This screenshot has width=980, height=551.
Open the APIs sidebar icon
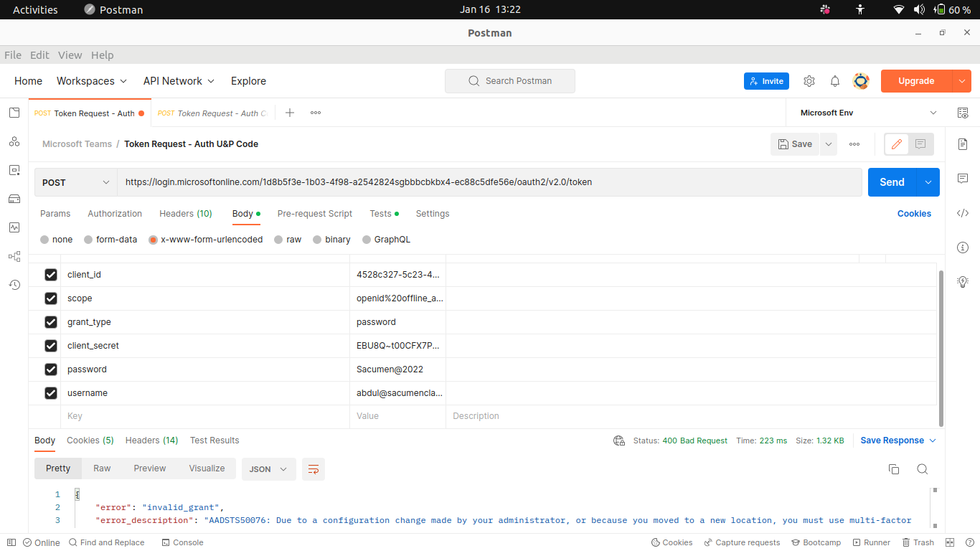coord(14,141)
